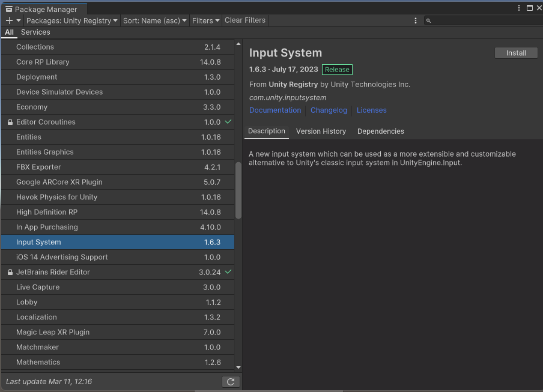This screenshot has height=392, width=543.
Task: Open the Changelog link
Action: click(329, 110)
